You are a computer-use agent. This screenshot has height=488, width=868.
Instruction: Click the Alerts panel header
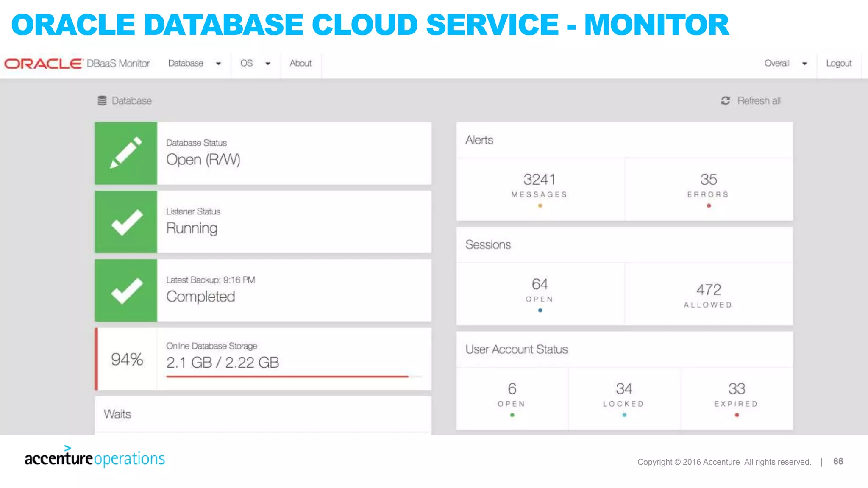click(624, 140)
